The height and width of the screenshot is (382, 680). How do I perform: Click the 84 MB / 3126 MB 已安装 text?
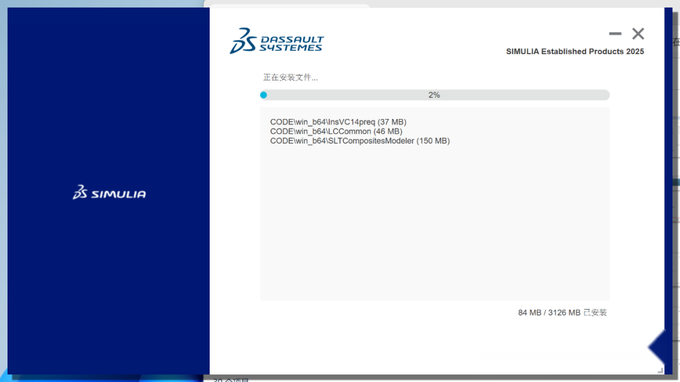click(x=562, y=313)
